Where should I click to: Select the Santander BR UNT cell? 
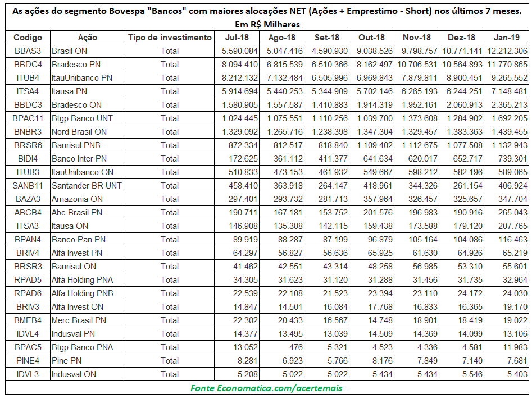88,186
